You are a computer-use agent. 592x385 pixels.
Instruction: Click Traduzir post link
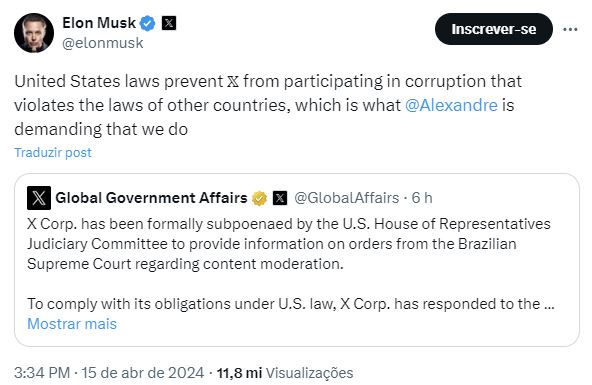53,152
